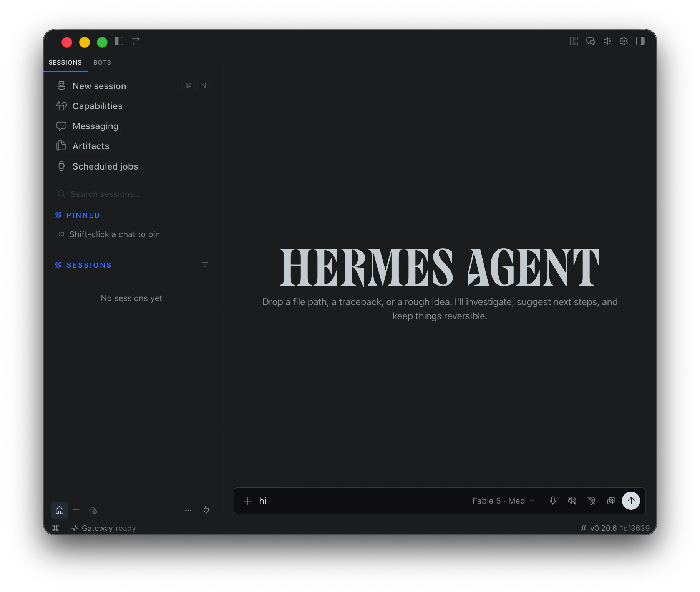
Task: Open the sessions filter icon
Action: [205, 264]
